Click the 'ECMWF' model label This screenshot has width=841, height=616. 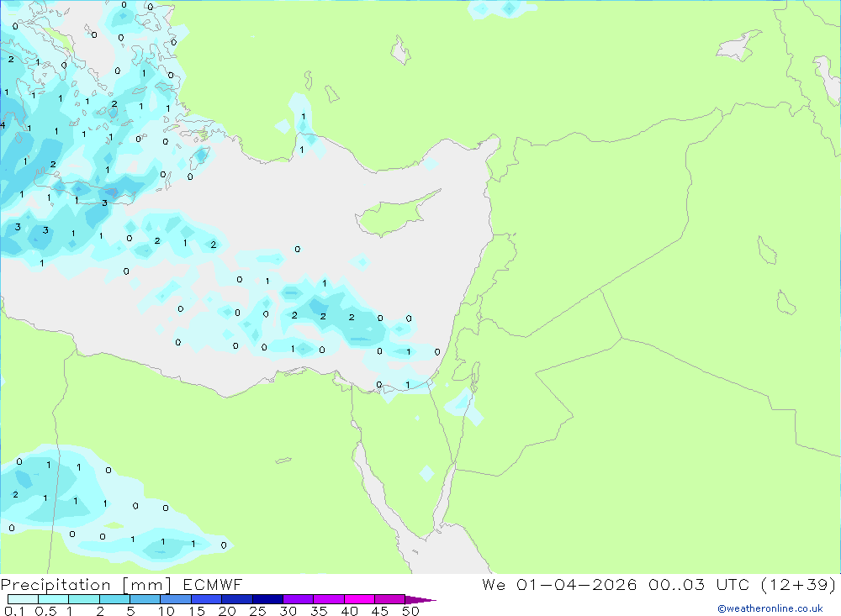coord(213,585)
